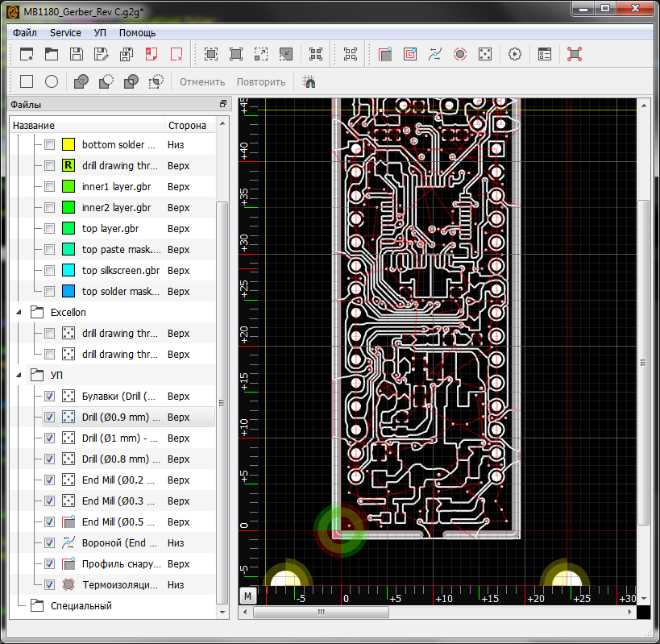660x644 pixels.
Task: Open the Service menu
Action: click(x=65, y=33)
